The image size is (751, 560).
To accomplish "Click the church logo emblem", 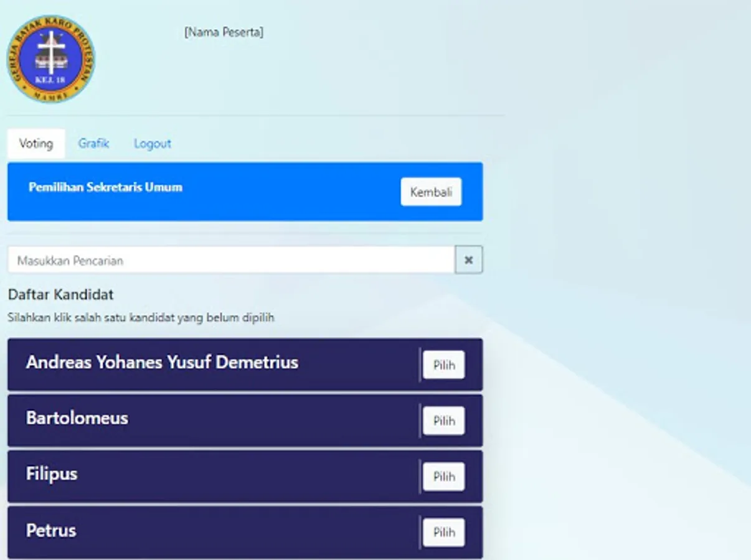I will [51, 59].
